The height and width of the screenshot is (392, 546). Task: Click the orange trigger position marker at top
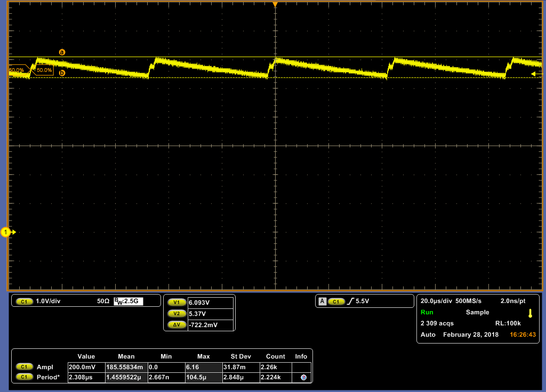click(x=275, y=4)
